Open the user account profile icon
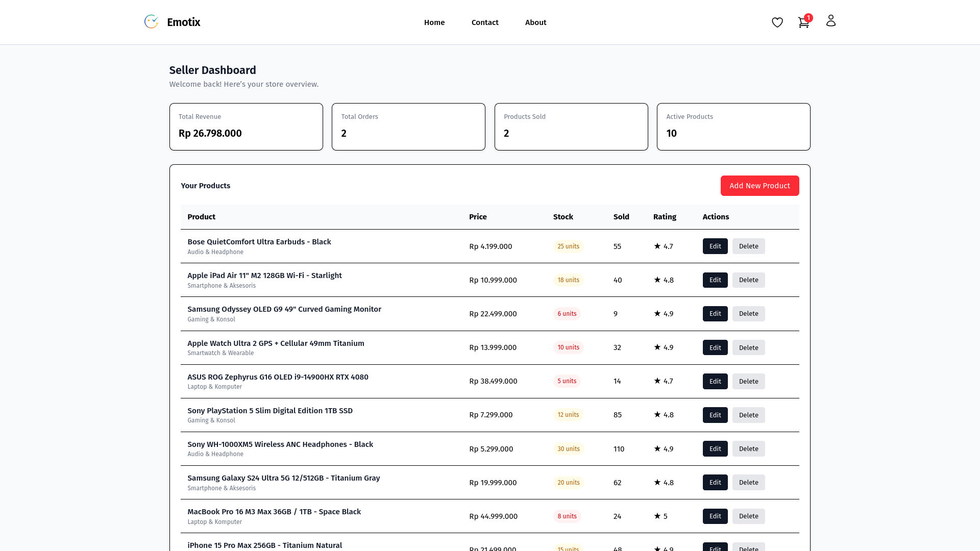 [831, 20]
